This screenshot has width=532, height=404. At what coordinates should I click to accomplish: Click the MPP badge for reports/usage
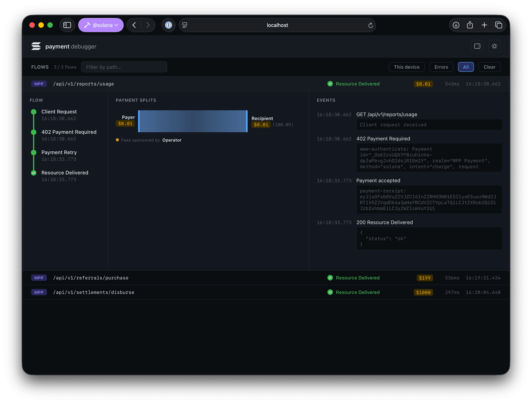39,84
